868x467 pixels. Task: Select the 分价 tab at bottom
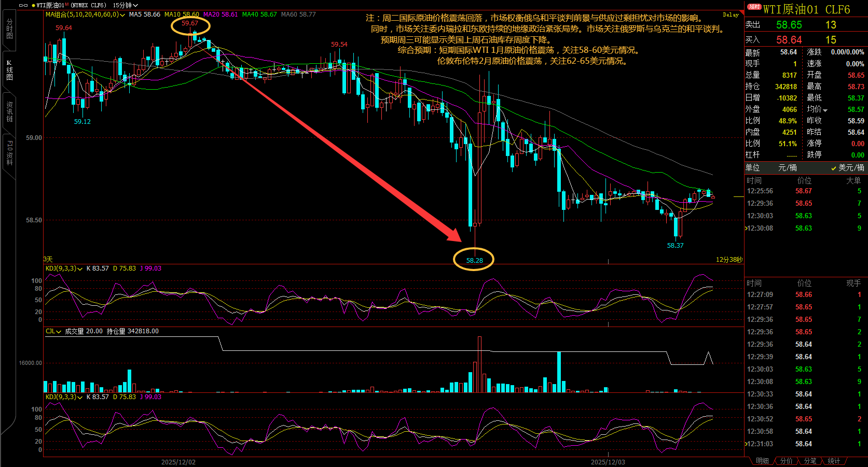(x=786, y=461)
